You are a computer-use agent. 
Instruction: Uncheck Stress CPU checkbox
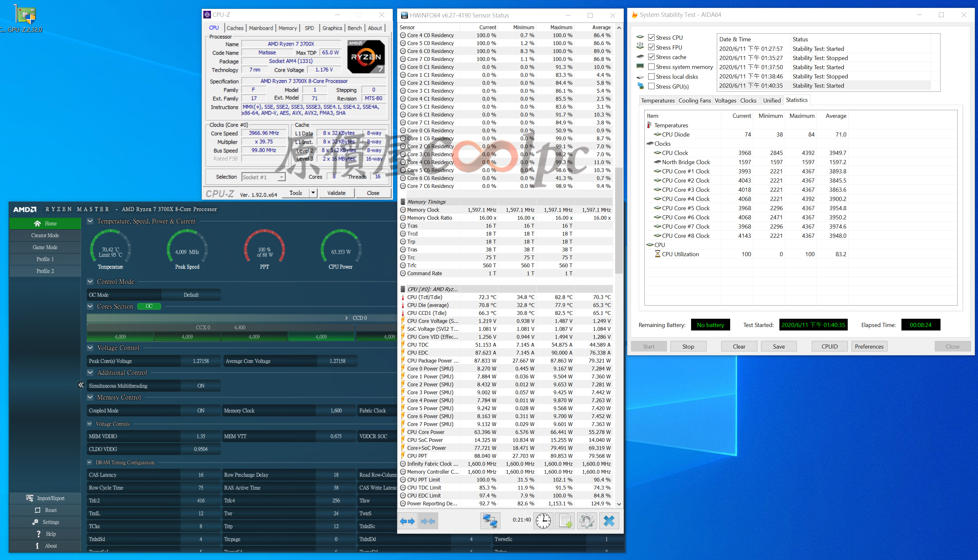[x=651, y=37]
